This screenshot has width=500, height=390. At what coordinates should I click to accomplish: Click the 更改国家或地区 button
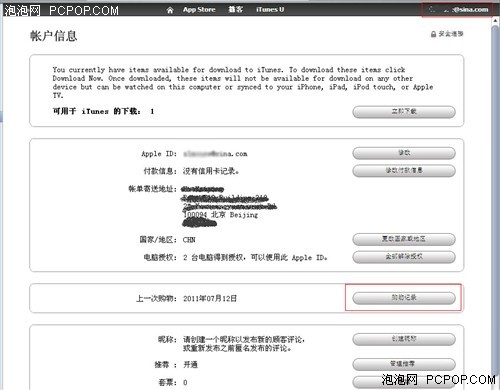pos(404,239)
